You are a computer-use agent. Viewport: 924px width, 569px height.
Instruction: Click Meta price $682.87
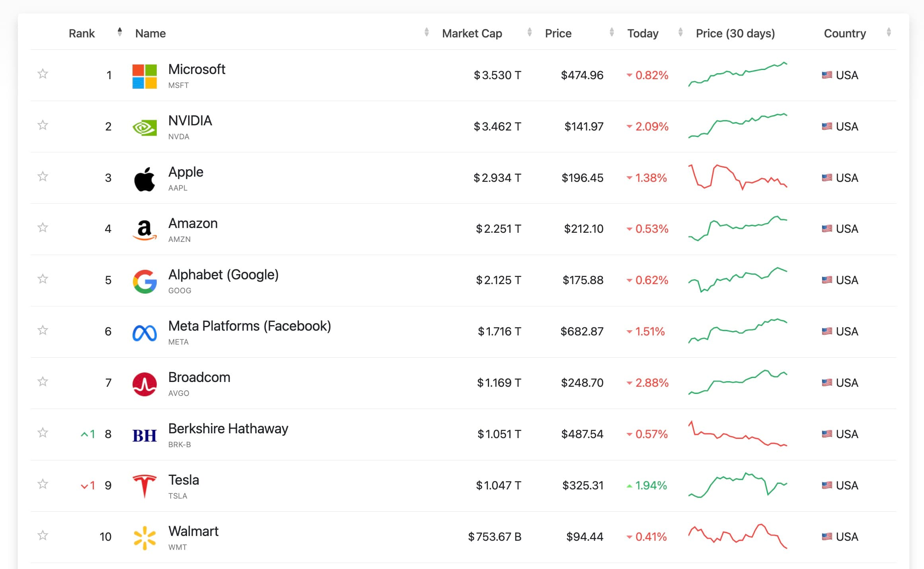[x=582, y=331]
